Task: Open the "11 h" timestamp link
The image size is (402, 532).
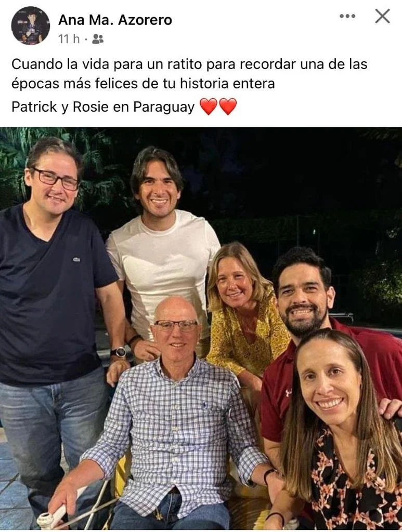Action: [x=69, y=39]
